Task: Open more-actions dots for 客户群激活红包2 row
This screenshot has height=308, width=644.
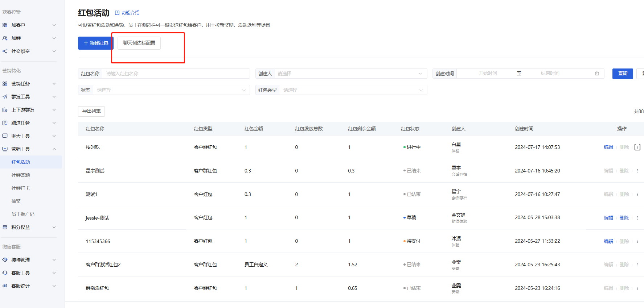Action: point(637,265)
